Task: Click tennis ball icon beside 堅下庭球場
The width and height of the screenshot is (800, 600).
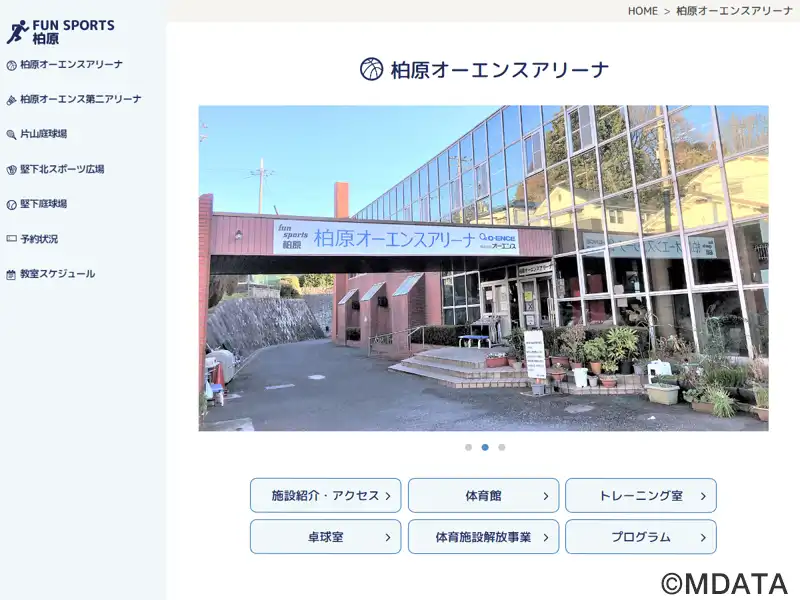Action: click(11, 204)
